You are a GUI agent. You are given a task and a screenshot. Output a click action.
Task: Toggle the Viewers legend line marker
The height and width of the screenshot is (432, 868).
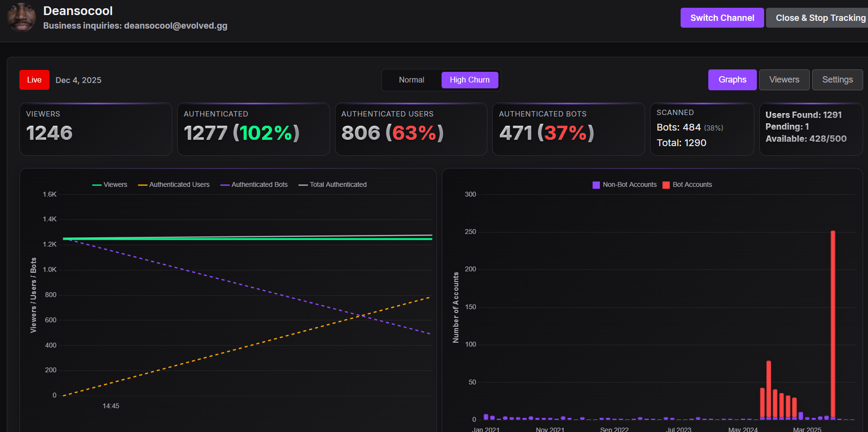(97, 185)
